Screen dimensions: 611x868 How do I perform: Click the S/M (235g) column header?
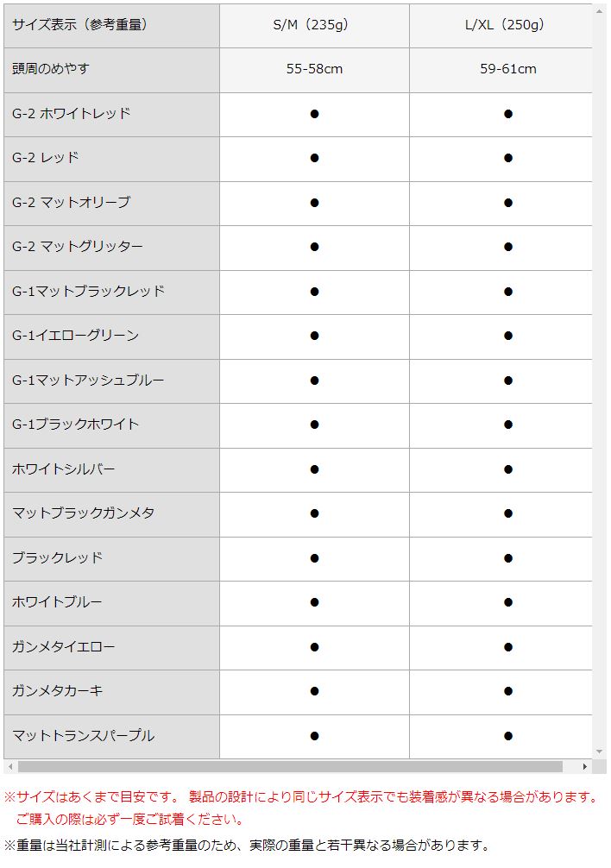pos(314,26)
